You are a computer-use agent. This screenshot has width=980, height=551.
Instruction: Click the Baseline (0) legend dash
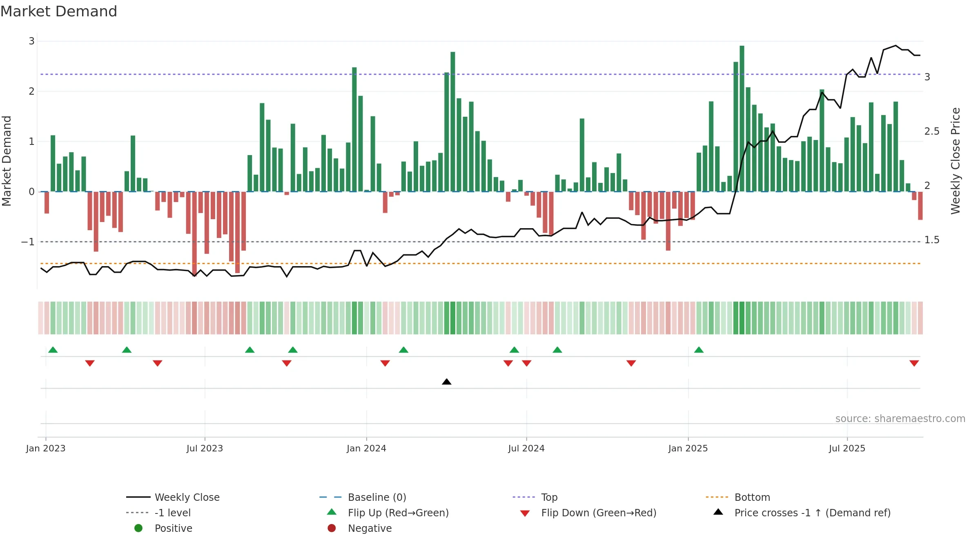tap(330, 497)
